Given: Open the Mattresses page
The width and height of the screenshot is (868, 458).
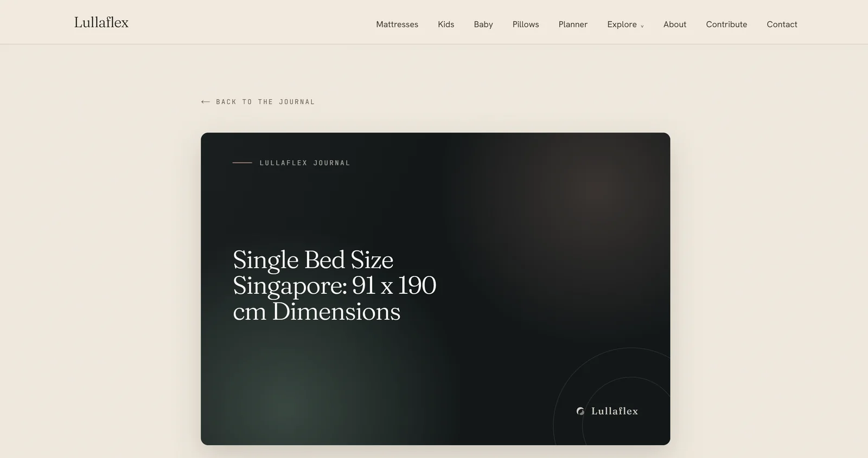Looking at the screenshot, I should [x=397, y=24].
